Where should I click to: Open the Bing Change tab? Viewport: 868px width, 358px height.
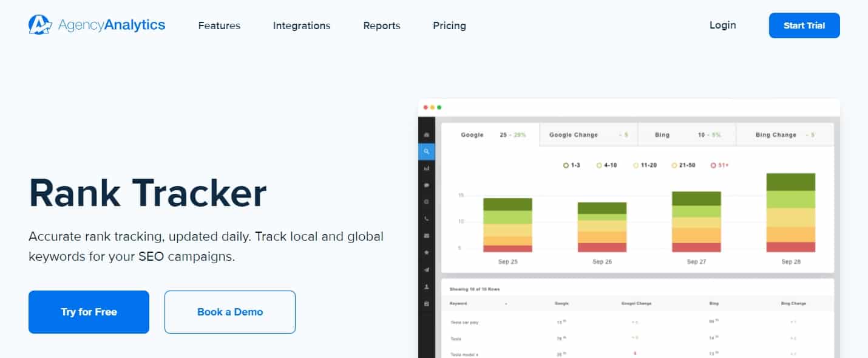785,135
